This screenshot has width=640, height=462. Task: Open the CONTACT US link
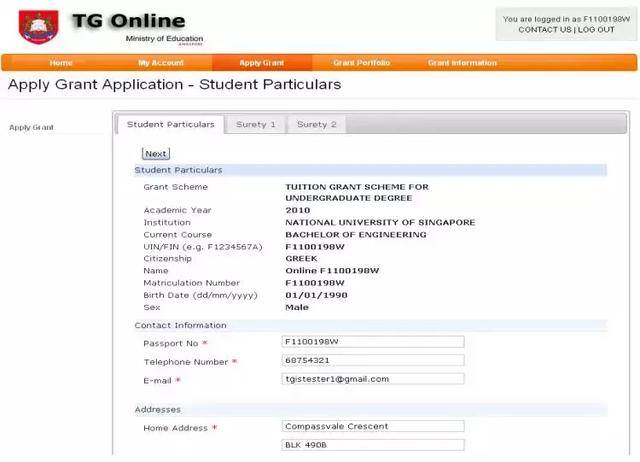545,30
